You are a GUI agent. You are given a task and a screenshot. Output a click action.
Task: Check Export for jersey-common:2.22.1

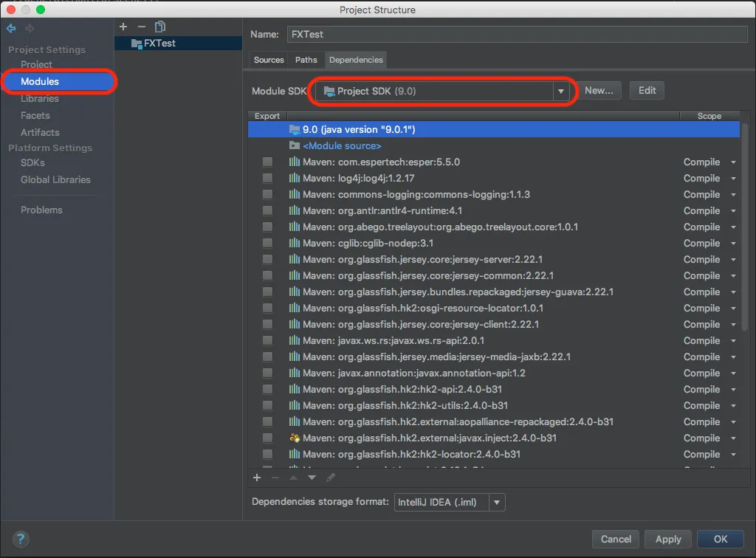click(x=267, y=275)
